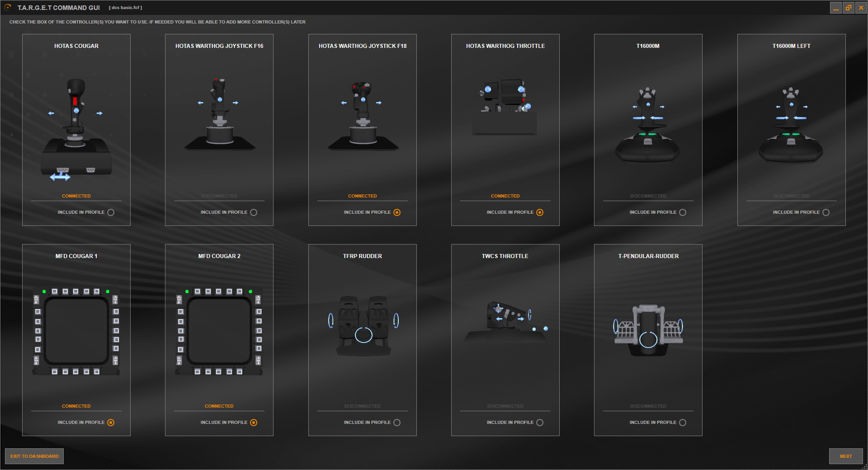Click the HOTAS WARTHOG JOYSTICK F16 title

pos(219,46)
